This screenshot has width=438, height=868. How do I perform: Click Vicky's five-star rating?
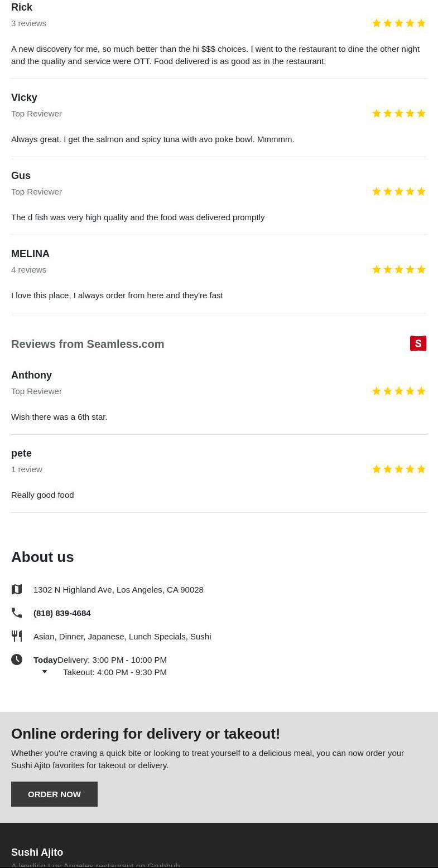tap(398, 113)
